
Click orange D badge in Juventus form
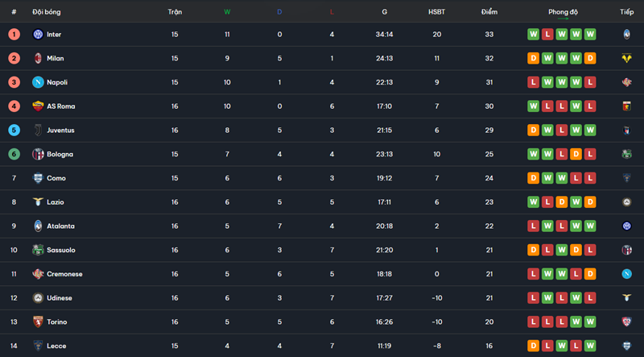coord(534,131)
